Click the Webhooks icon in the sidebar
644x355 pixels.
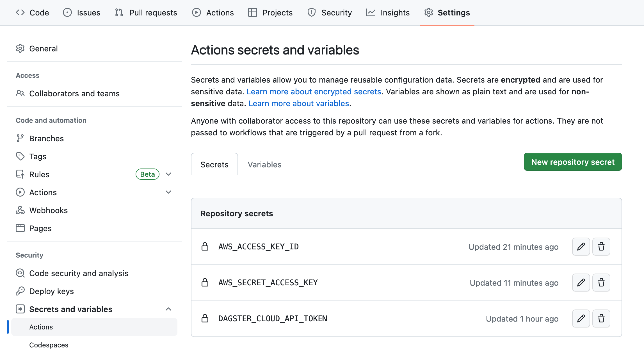tap(20, 210)
